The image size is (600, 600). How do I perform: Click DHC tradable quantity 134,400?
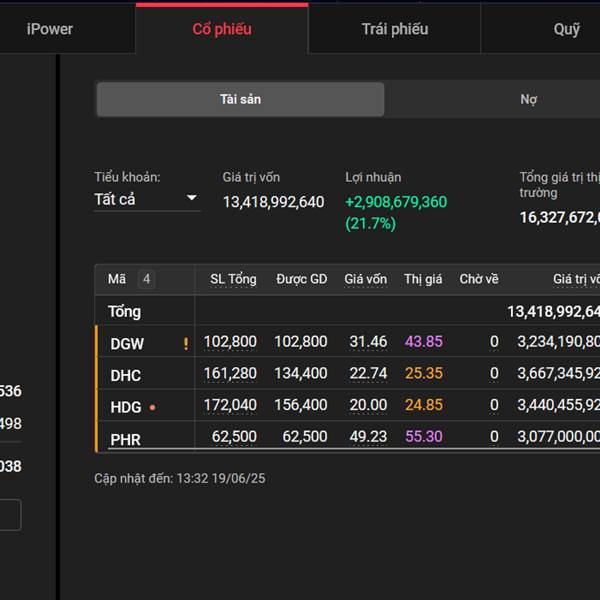pos(301,373)
